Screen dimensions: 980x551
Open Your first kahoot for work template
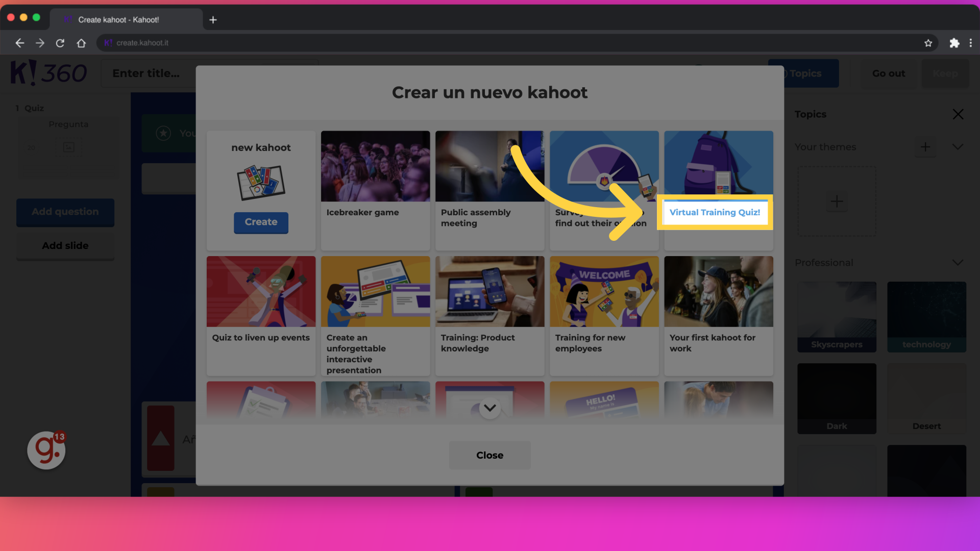718,316
